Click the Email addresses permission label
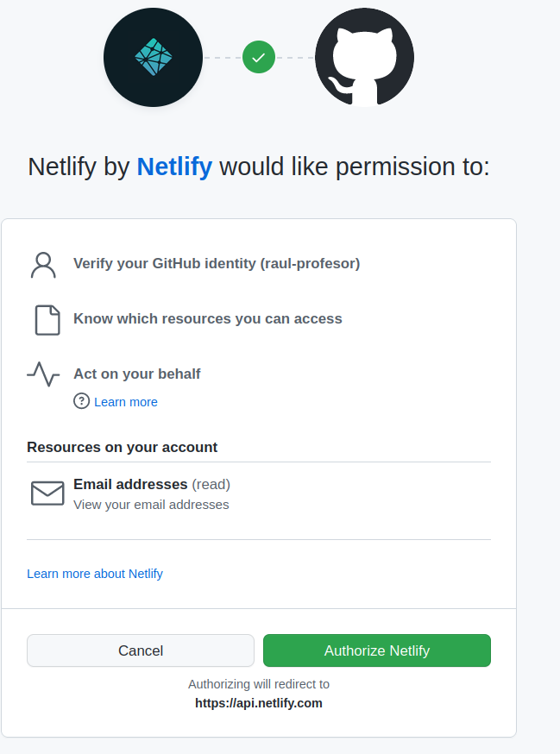Image resolution: width=560 pixels, height=754 pixels. tap(130, 484)
